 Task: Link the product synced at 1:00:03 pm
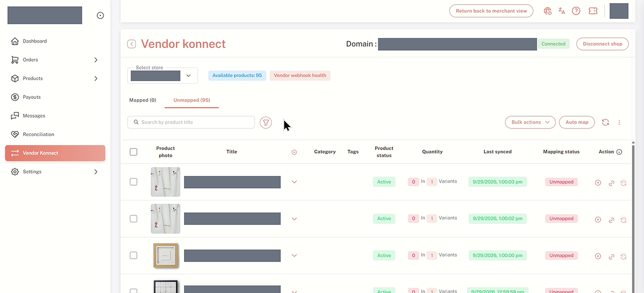point(611,183)
